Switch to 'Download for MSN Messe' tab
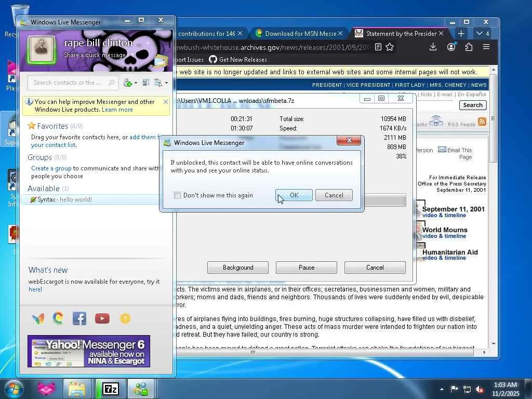This screenshot has width=532, height=399. tap(300, 34)
